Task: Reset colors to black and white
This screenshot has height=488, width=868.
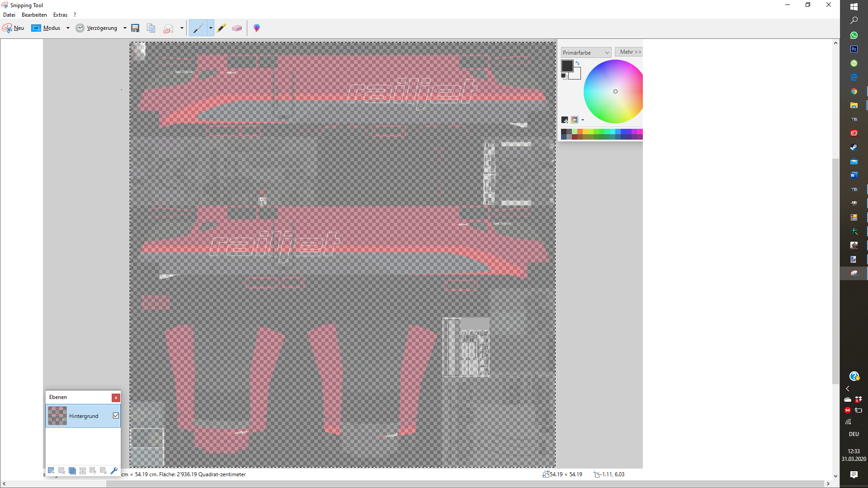Action: pyautogui.click(x=564, y=76)
